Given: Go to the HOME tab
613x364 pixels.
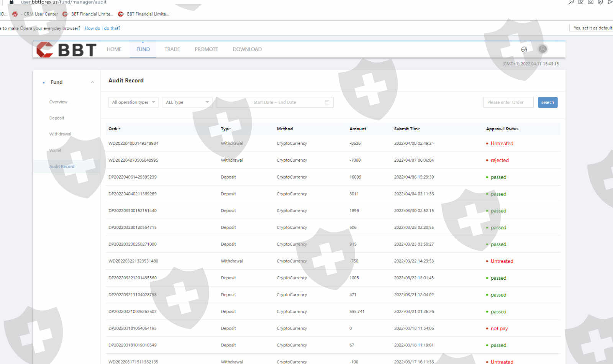Looking at the screenshot, I should point(114,49).
